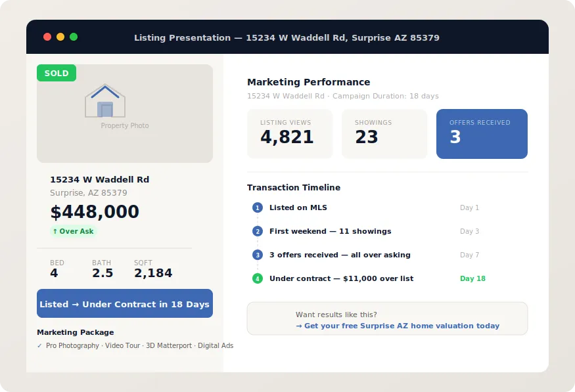Click the Under contract — $11,000 over list entry
Screen dimensions: 575x392
(342, 278)
